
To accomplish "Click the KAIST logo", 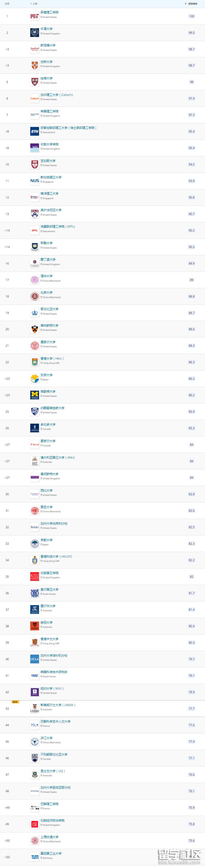I will pos(34,676).
